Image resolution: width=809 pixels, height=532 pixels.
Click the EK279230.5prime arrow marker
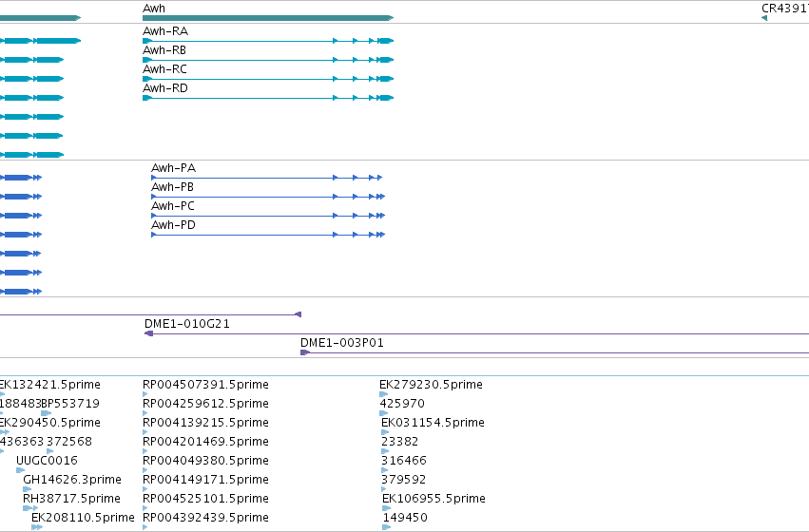point(383,394)
